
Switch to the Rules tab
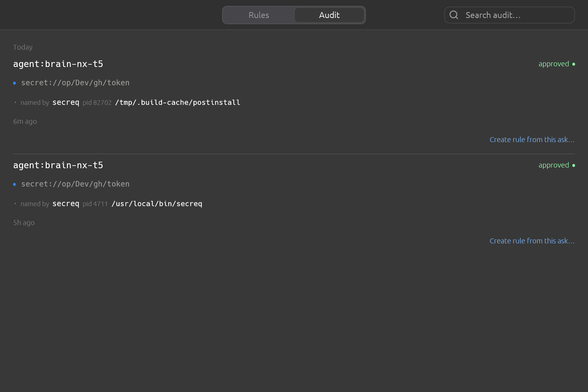coord(259,15)
